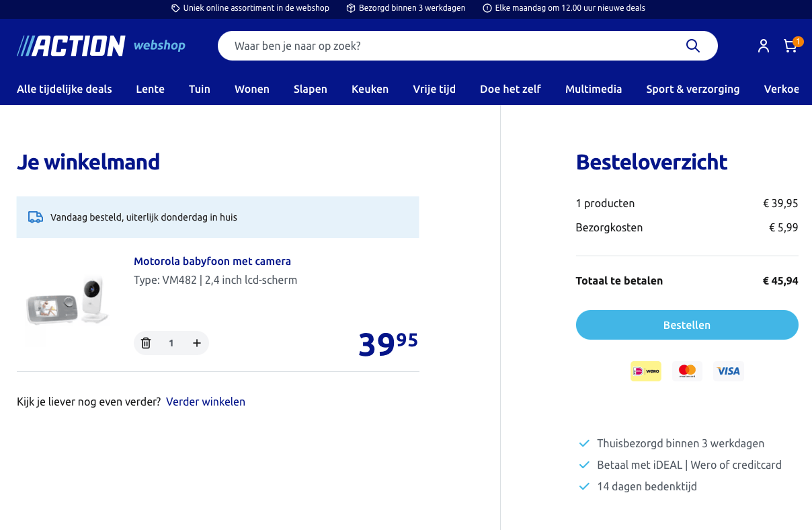Screen dimensions: 812x530
Task: Click the 'Je winkelmand' heading
Action: coord(88,162)
